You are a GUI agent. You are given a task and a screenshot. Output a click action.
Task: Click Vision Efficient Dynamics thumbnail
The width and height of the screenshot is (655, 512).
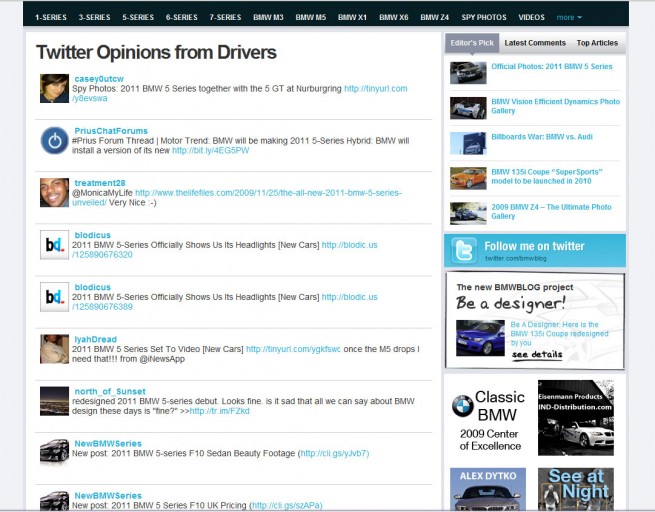pos(468,108)
